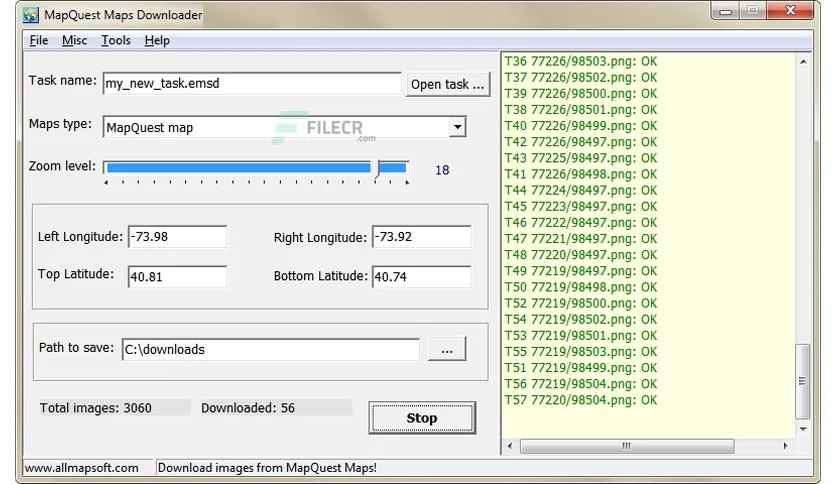This screenshot has height=484, width=836.
Task: Expand the Maps type dropdown
Action: (457, 127)
